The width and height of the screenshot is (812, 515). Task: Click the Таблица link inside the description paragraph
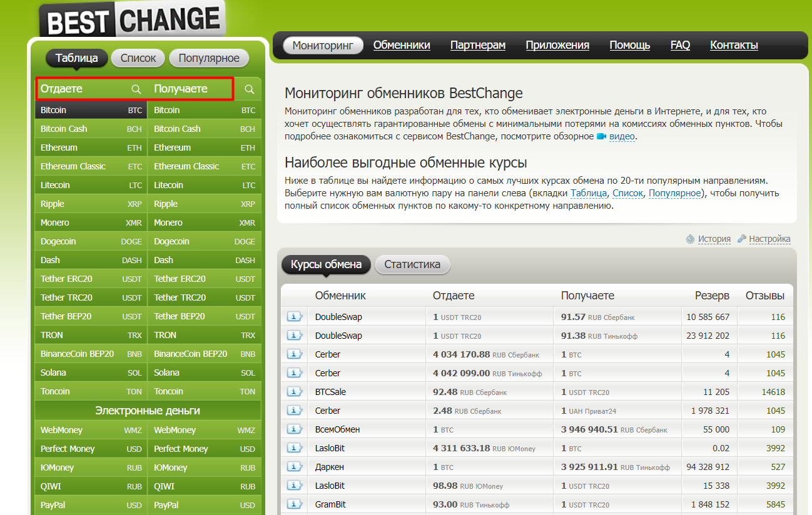[589, 193]
